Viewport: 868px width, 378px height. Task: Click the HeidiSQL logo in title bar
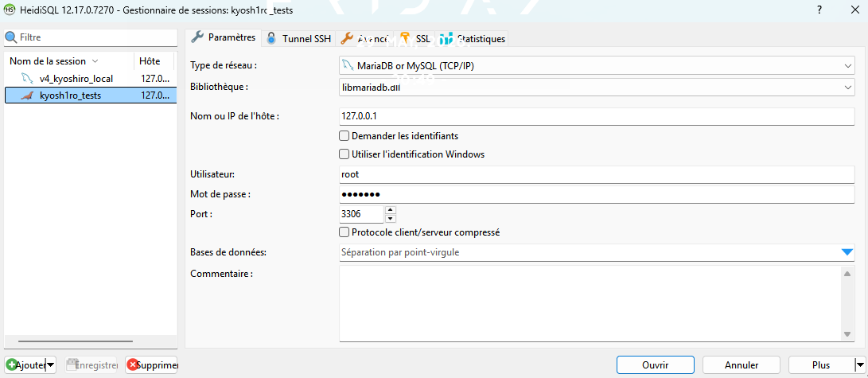tap(10, 10)
